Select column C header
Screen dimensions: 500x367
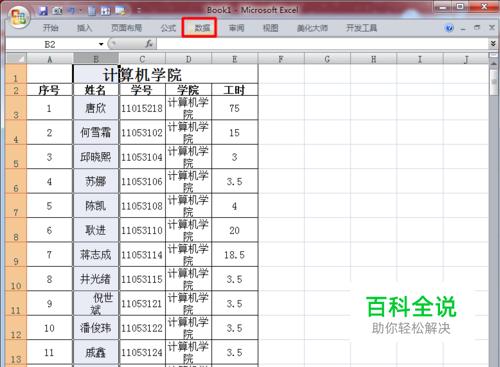click(142, 59)
